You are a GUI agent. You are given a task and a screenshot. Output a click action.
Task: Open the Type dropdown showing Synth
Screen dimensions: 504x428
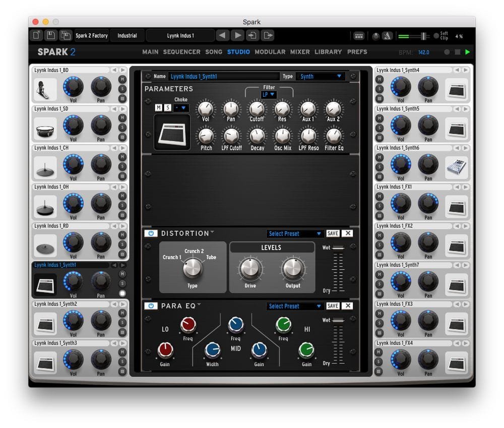[320, 76]
